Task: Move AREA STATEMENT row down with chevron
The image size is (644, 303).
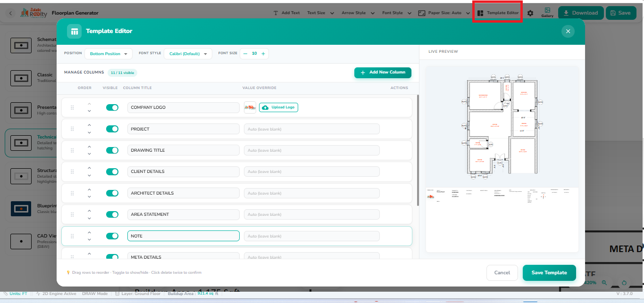Action: [x=89, y=219]
